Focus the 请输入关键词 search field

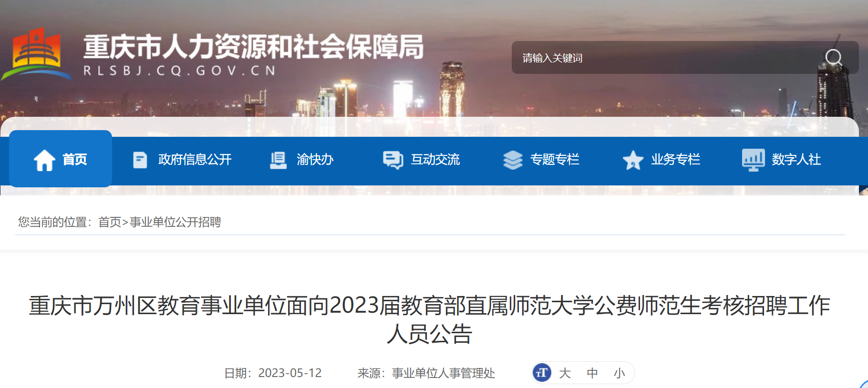[x=668, y=58]
